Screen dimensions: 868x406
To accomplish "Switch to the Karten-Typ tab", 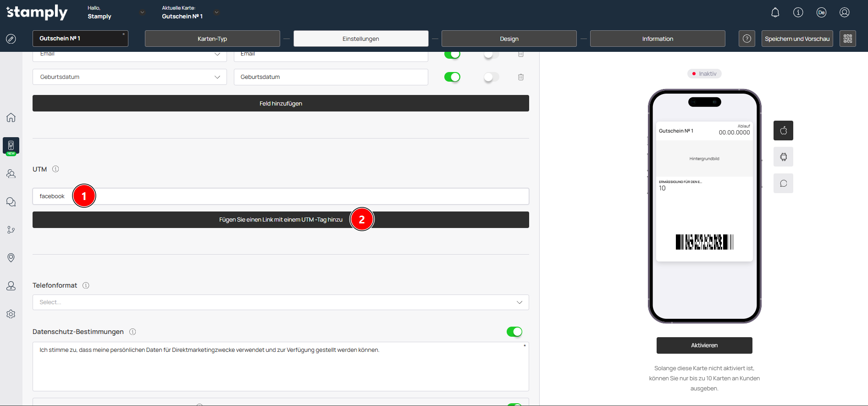I will pos(212,39).
